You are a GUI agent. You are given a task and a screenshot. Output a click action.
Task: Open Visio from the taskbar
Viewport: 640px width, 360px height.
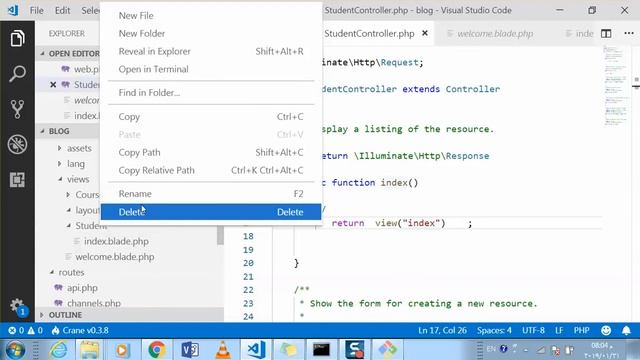coord(190,350)
